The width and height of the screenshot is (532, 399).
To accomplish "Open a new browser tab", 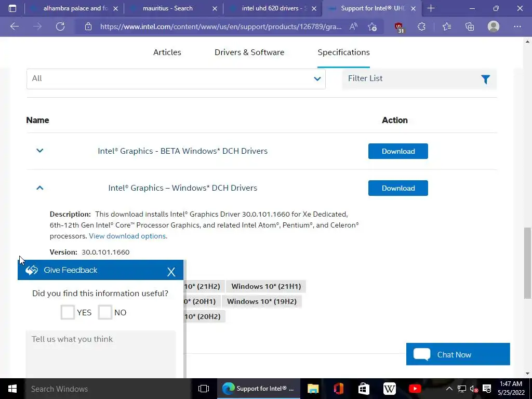I will pos(431,8).
